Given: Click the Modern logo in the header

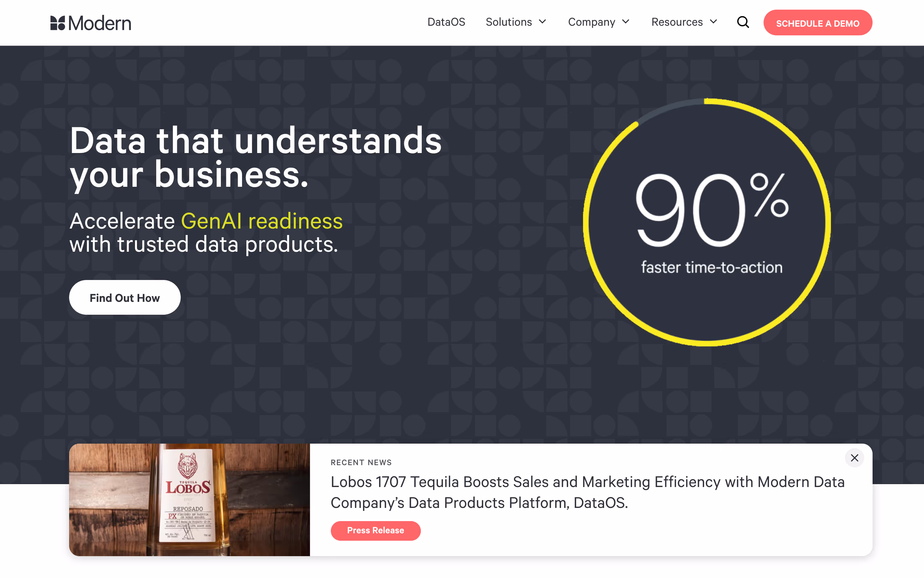Looking at the screenshot, I should click(x=91, y=23).
